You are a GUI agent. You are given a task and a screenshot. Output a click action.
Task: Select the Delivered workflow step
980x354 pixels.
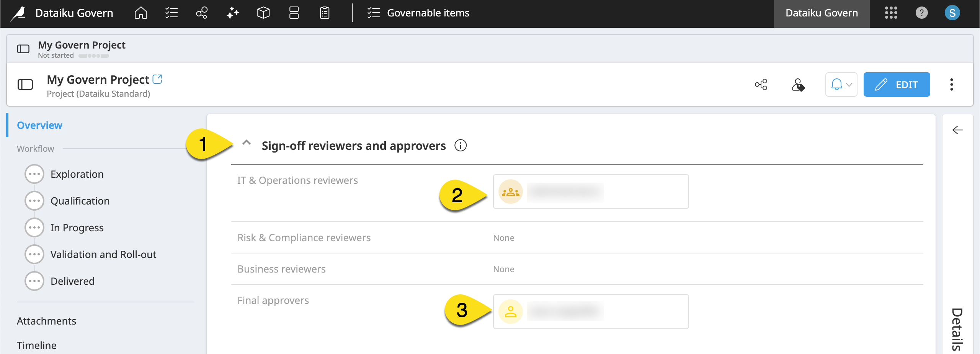[x=72, y=281]
